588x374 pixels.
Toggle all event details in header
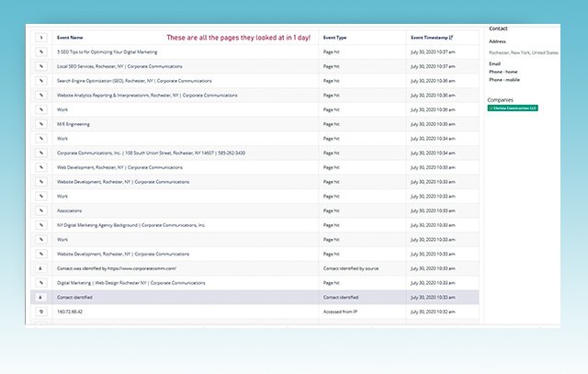click(x=41, y=38)
